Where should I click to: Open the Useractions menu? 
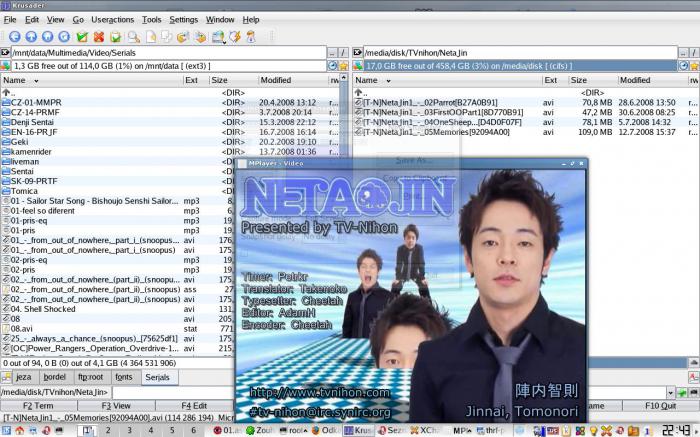point(112,20)
